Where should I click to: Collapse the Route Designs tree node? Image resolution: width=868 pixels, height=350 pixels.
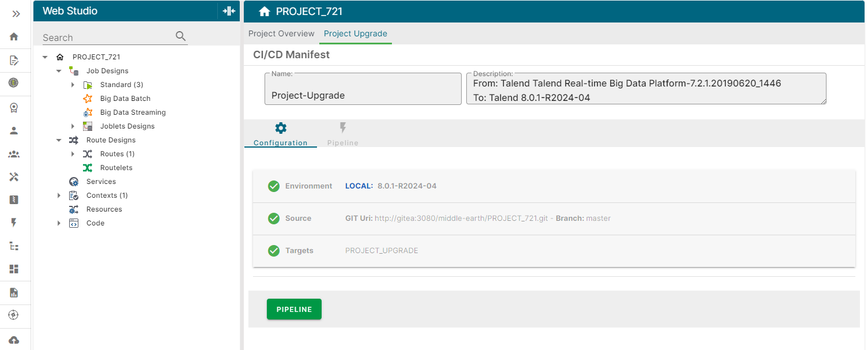[x=58, y=140]
